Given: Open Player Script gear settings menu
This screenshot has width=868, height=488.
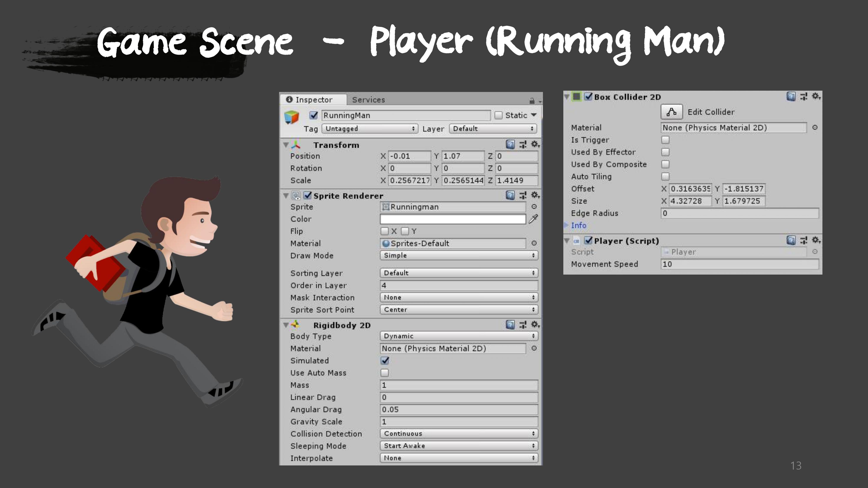Looking at the screenshot, I should tap(816, 241).
